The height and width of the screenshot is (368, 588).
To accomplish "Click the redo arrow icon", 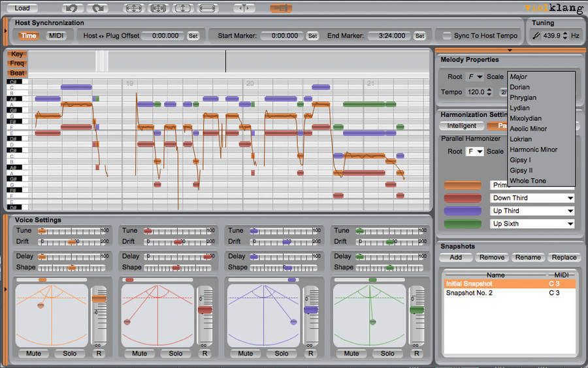I will (x=98, y=8).
